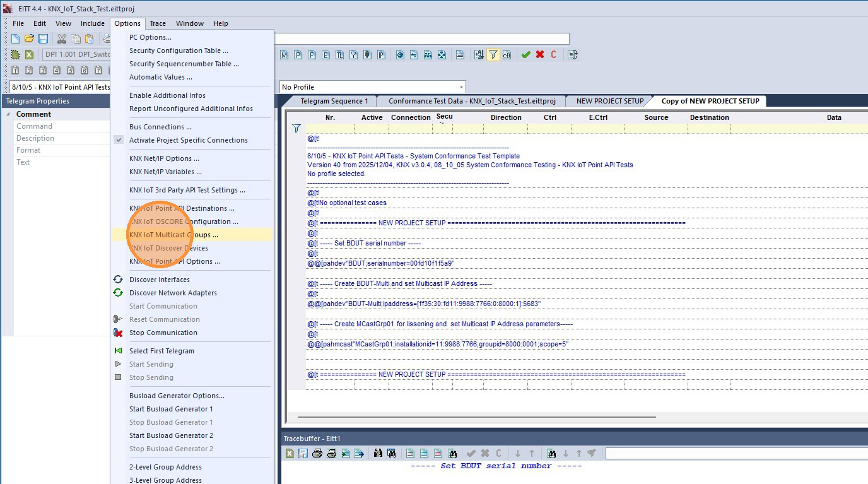The width and height of the screenshot is (868, 484).
Task: Open the Window menu
Action: tap(189, 23)
